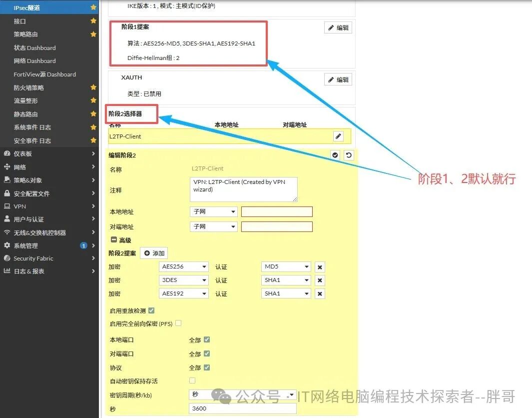Click 添加 to add a phase 2 proposal
This screenshot has height=418, width=532.
(x=154, y=253)
